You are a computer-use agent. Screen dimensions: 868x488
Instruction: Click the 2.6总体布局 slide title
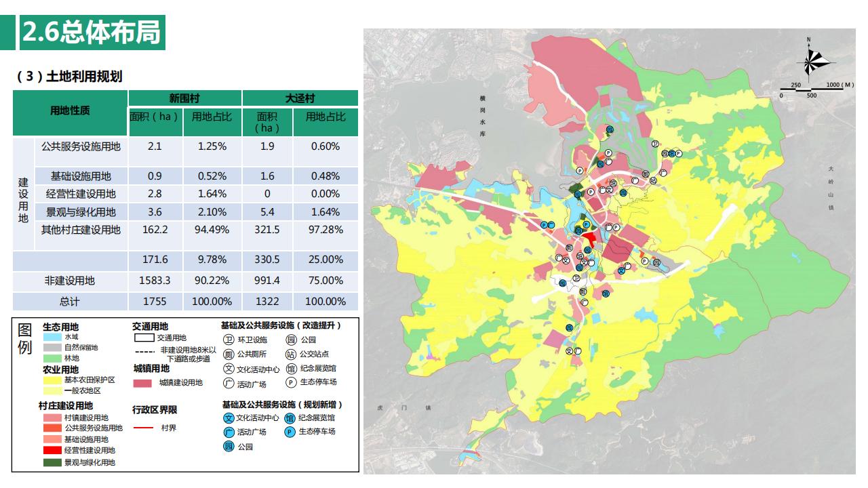click(92, 32)
